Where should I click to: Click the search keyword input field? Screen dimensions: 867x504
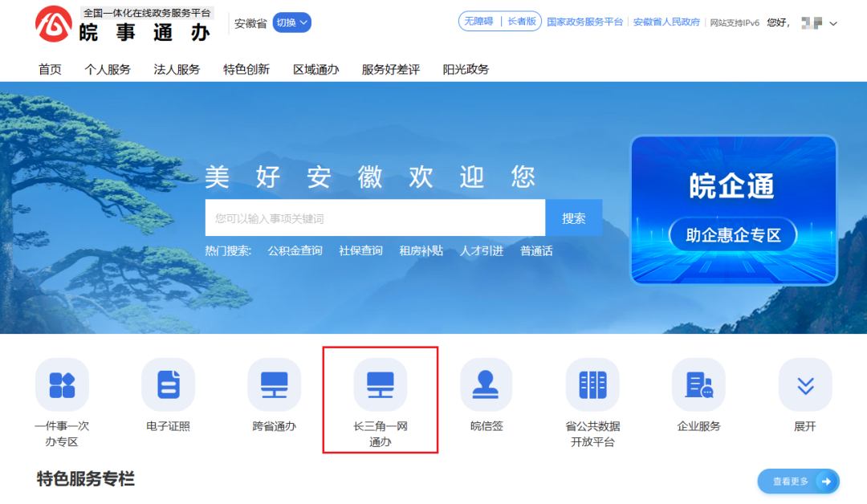point(374,218)
